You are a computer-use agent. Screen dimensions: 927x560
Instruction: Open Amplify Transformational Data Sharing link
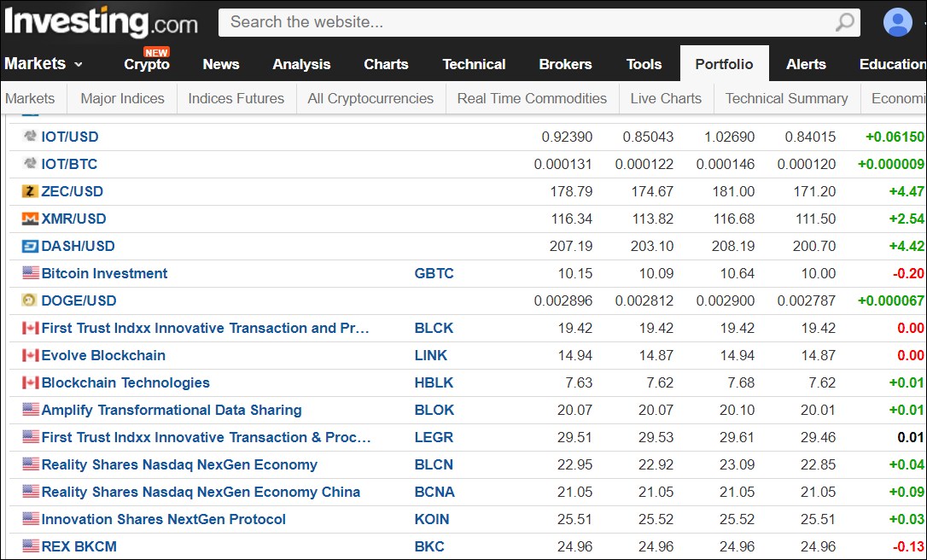(x=171, y=410)
